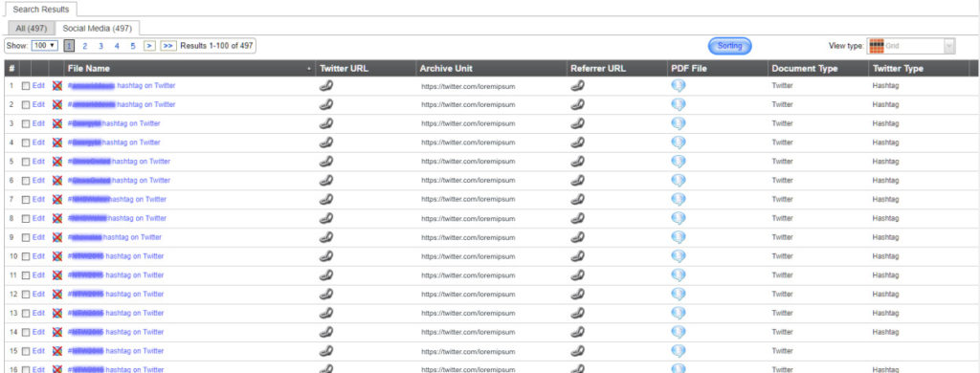The height and width of the screenshot is (373, 980).
Task: Open PDF File icon in row 14
Action: click(x=679, y=332)
